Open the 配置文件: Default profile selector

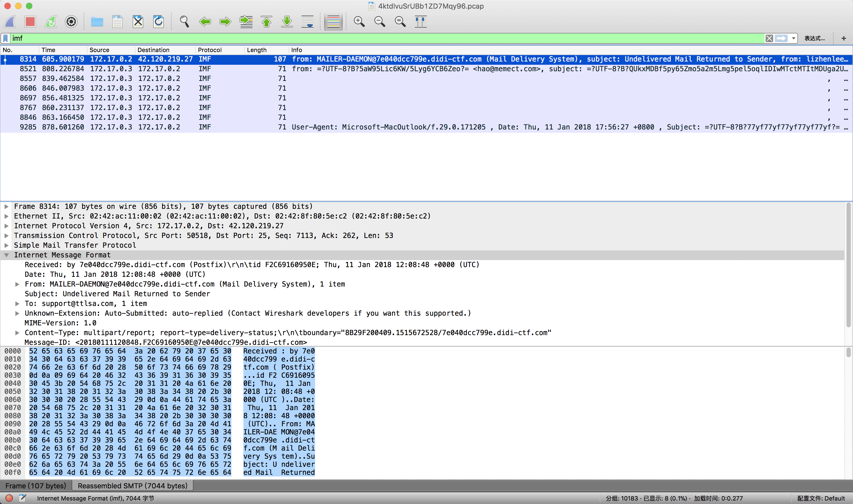[x=821, y=498]
